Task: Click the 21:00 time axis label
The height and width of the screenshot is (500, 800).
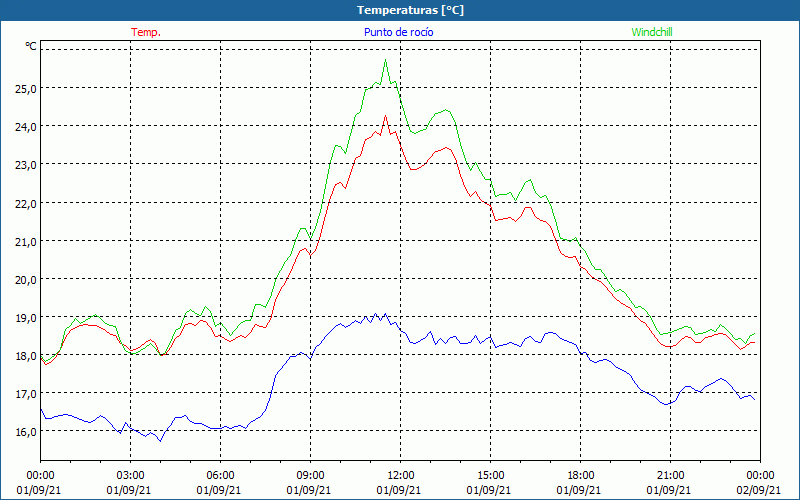Action: pos(670,476)
